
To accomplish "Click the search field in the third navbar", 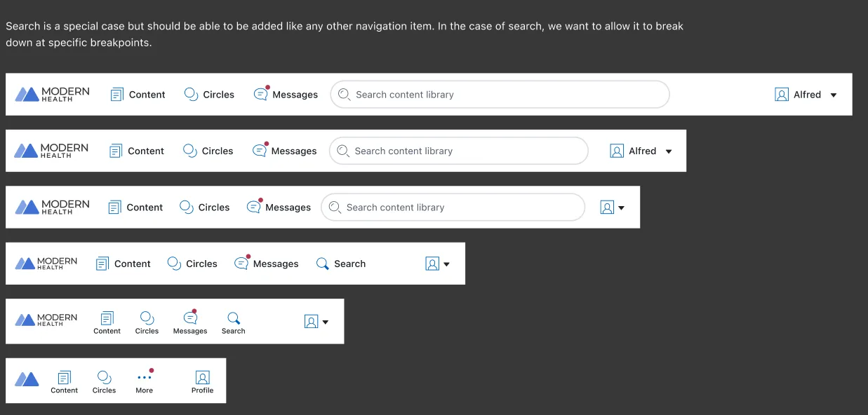I will tap(453, 207).
